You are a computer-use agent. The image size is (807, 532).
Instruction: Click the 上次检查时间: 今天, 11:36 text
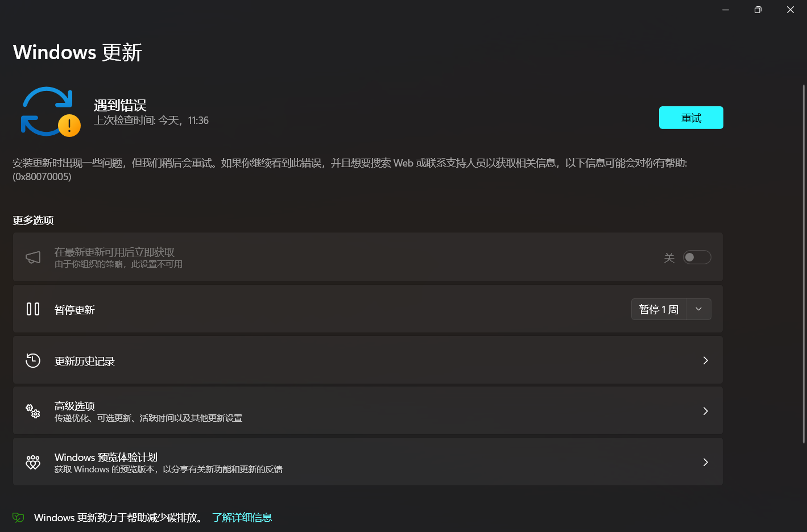coord(151,120)
